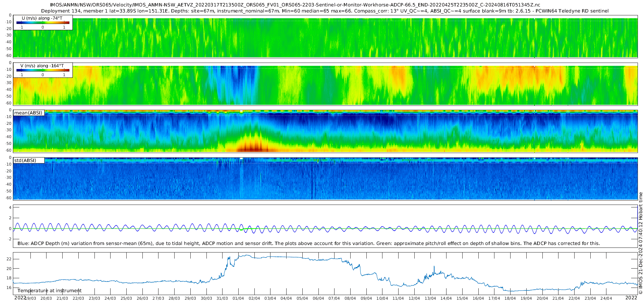This screenshot has height=304, width=644.
Task: Click the 2022 year label at bottom right
Action: [631, 298]
